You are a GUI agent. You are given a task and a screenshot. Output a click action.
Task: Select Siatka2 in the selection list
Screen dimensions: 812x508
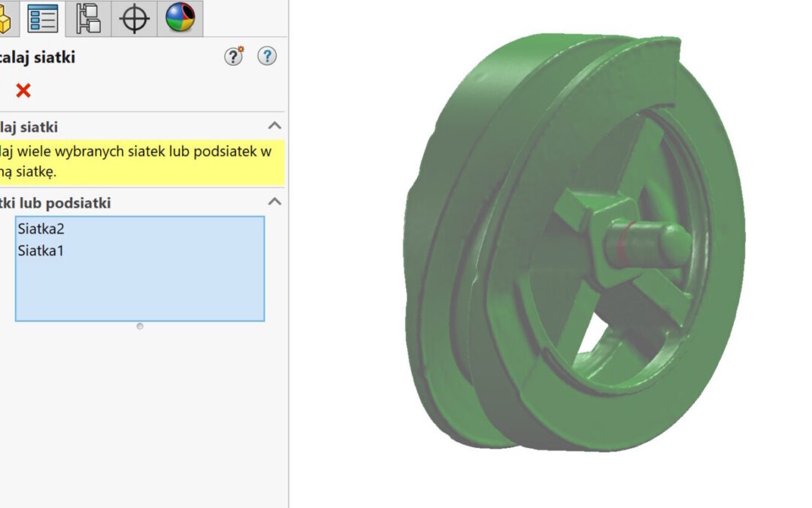[x=41, y=230]
